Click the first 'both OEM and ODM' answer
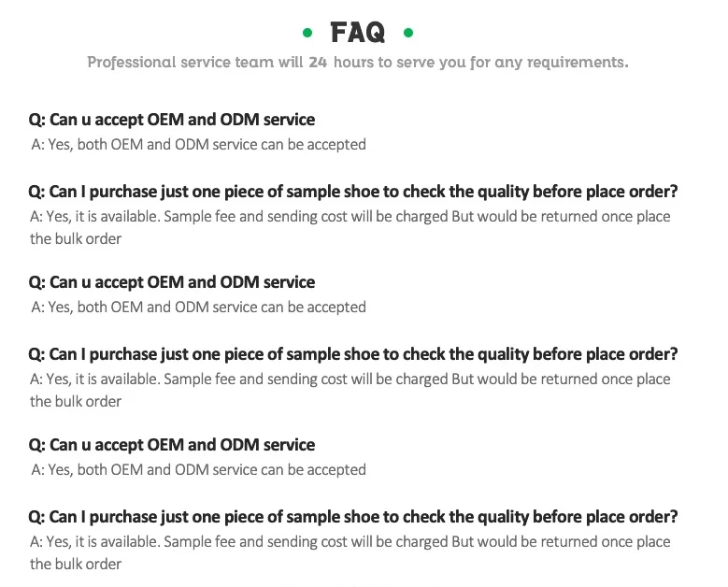 pyautogui.click(x=198, y=144)
